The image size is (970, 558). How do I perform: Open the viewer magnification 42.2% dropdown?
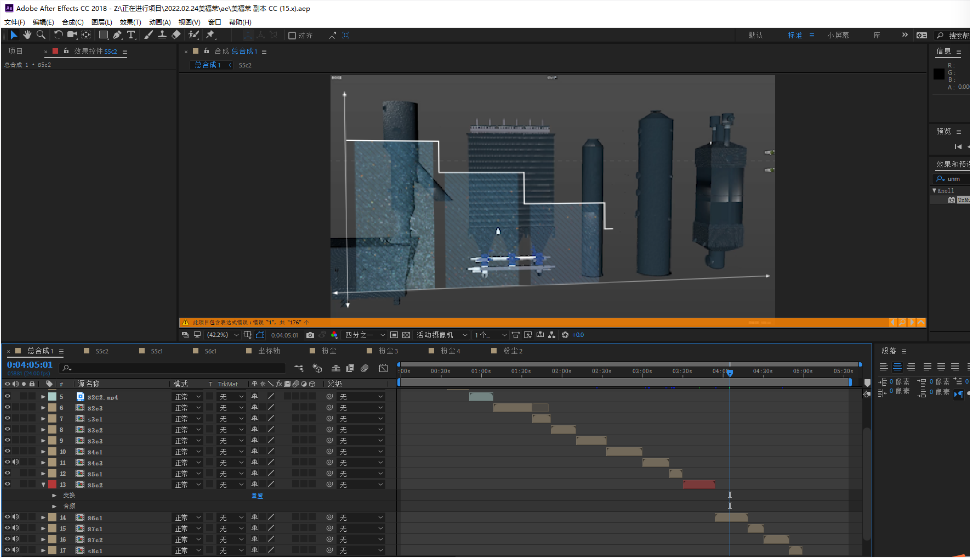[x=223, y=335]
